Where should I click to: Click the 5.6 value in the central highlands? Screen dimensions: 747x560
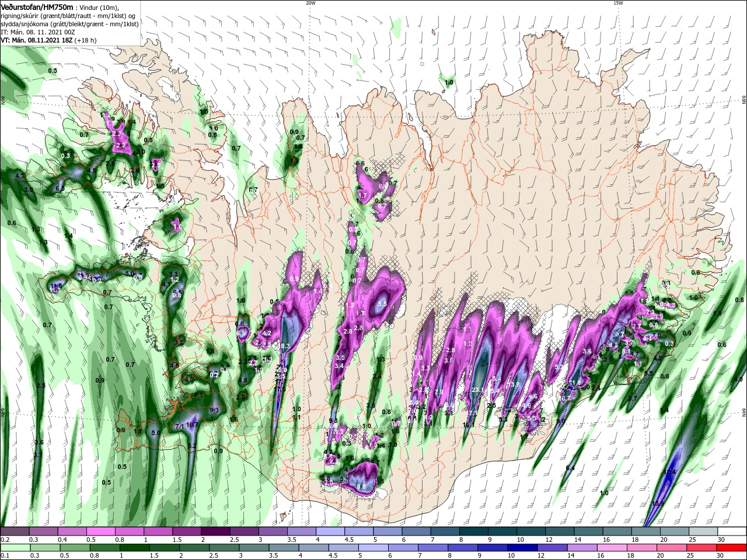pos(382,304)
